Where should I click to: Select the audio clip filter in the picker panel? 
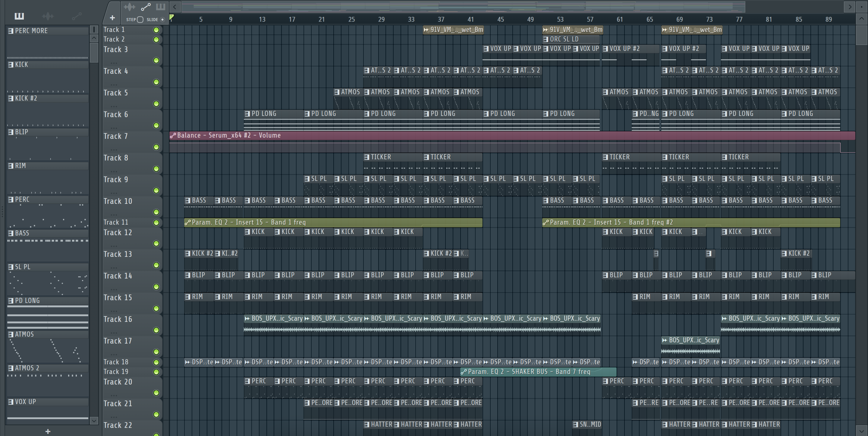coord(48,16)
